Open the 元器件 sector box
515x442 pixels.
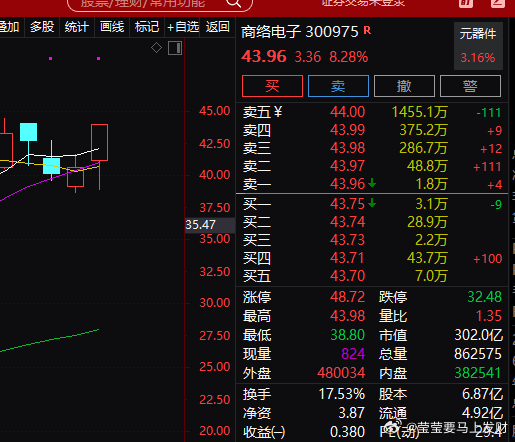(478, 46)
